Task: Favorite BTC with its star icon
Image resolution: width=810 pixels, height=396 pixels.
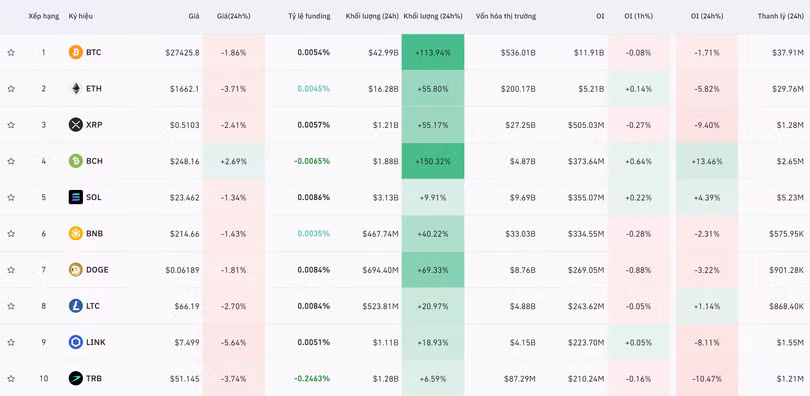Action: tap(11, 53)
